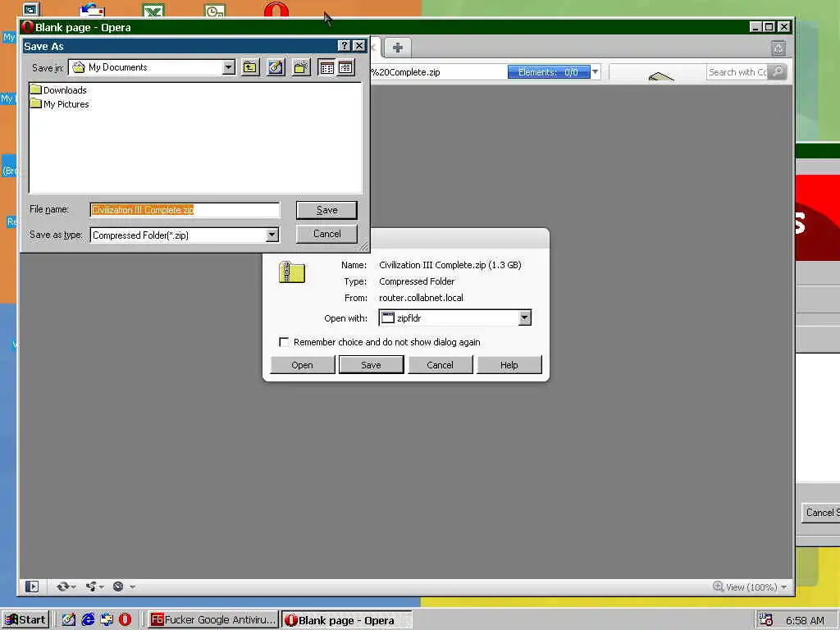Image resolution: width=840 pixels, height=630 pixels.
Task: Open the Windows Start menu
Action: (x=25, y=620)
